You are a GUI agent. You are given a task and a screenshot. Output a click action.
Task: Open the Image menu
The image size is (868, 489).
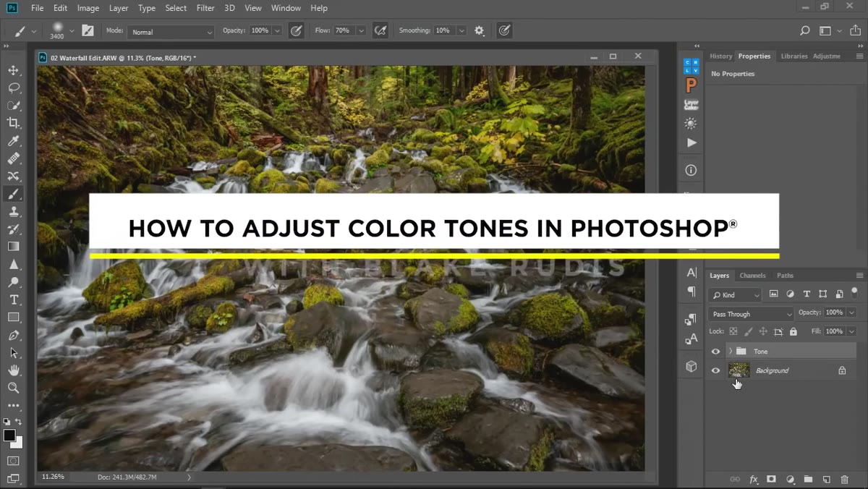point(88,8)
